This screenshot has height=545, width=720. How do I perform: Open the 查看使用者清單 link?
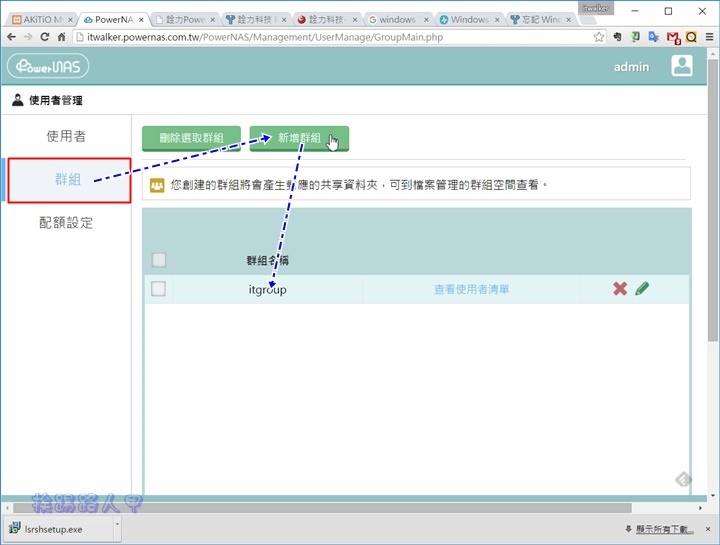[471, 289]
